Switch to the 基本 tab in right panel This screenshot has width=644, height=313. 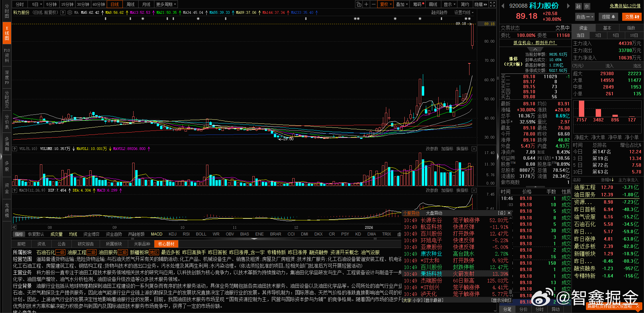(x=607, y=28)
